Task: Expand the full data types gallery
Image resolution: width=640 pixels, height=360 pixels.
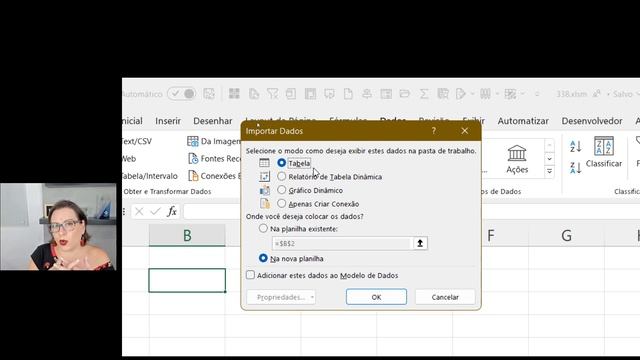Action: click(x=549, y=172)
